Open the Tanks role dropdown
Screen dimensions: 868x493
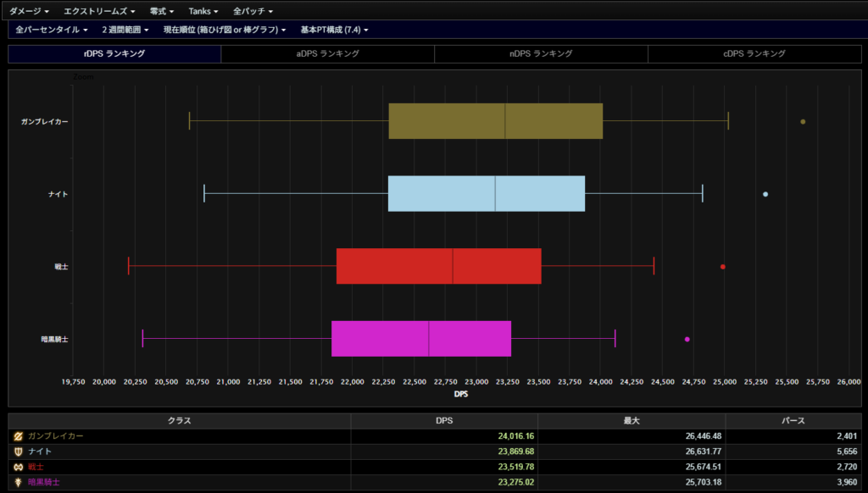(203, 11)
